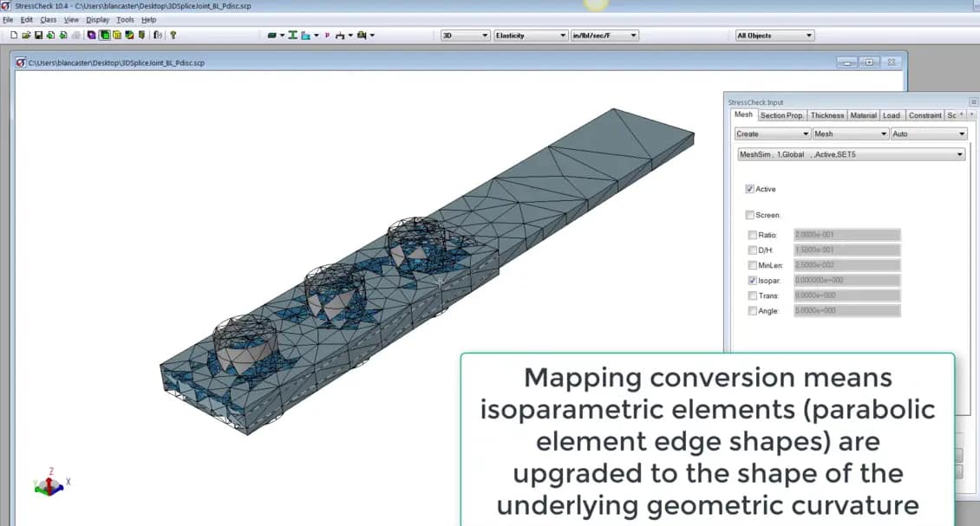980x526 pixels.
Task: Click the Save icon on the toolbar
Action: (x=39, y=35)
